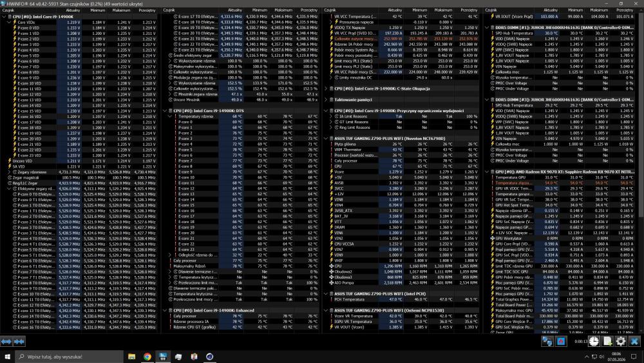Click the remote network computers icon
The image size is (644, 363).
click(547, 341)
